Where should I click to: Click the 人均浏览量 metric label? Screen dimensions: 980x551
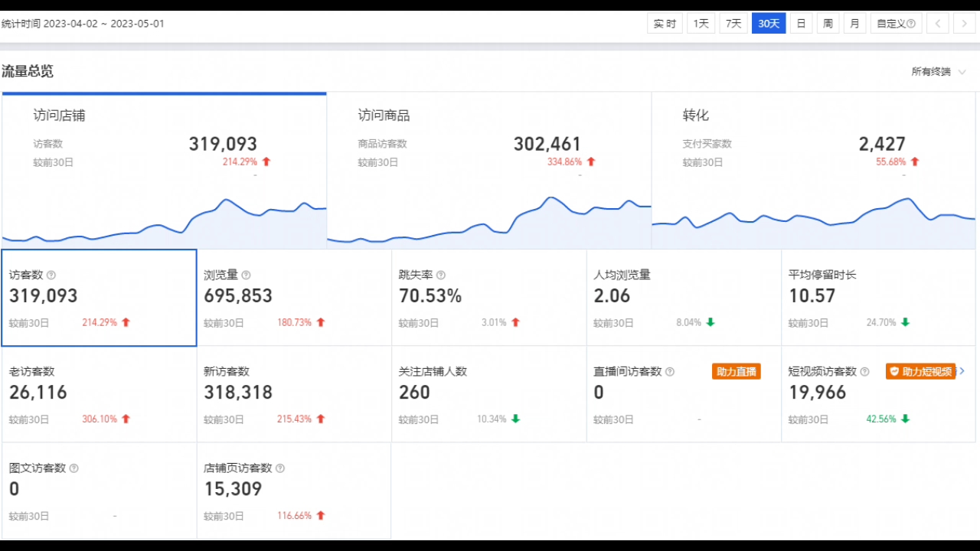(622, 275)
